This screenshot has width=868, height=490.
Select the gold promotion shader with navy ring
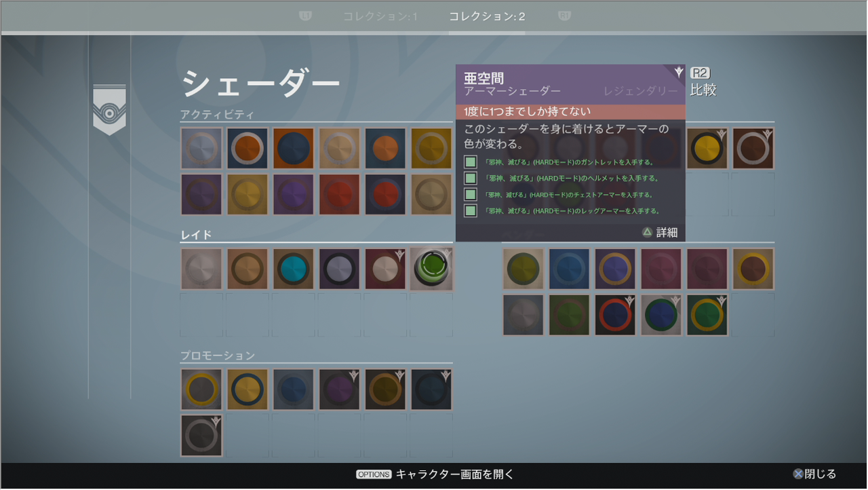click(x=248, y=390)
